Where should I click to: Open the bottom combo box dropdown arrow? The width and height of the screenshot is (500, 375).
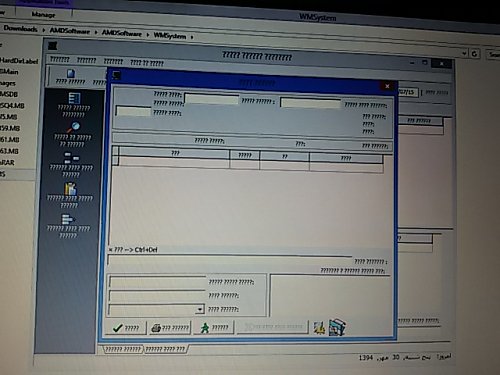coord(200,309)
